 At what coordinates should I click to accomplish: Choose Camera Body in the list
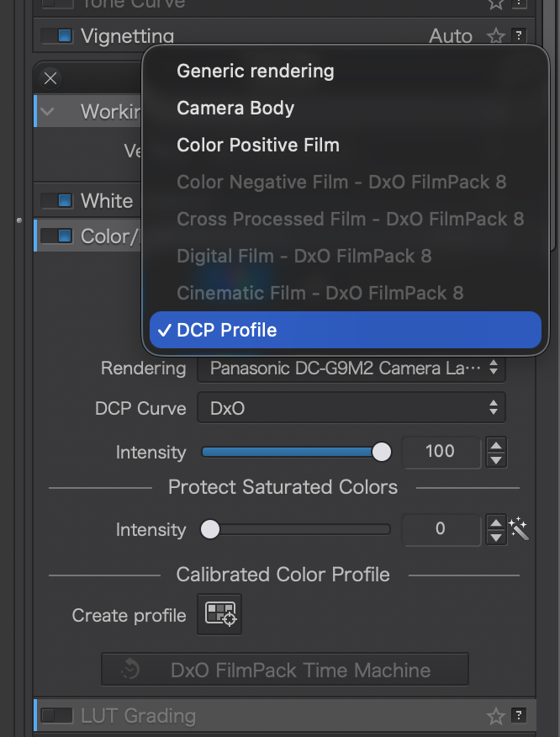pos(235,109)
